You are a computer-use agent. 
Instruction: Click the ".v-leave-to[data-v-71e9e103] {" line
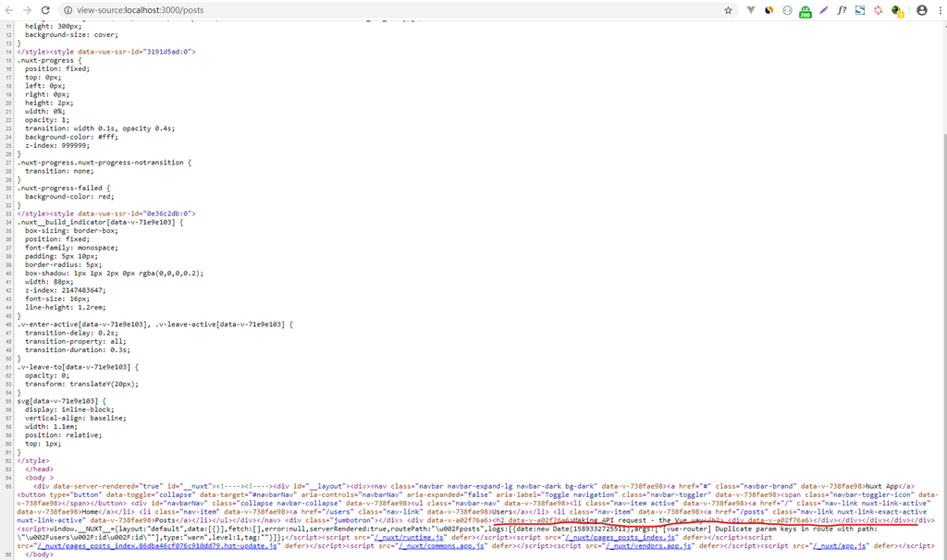[78, 367]
